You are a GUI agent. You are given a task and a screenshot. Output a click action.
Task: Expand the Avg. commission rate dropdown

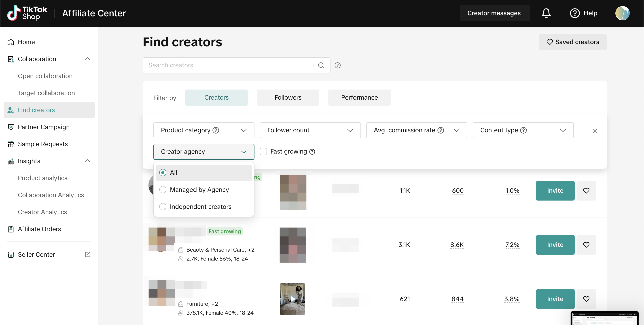417,130
